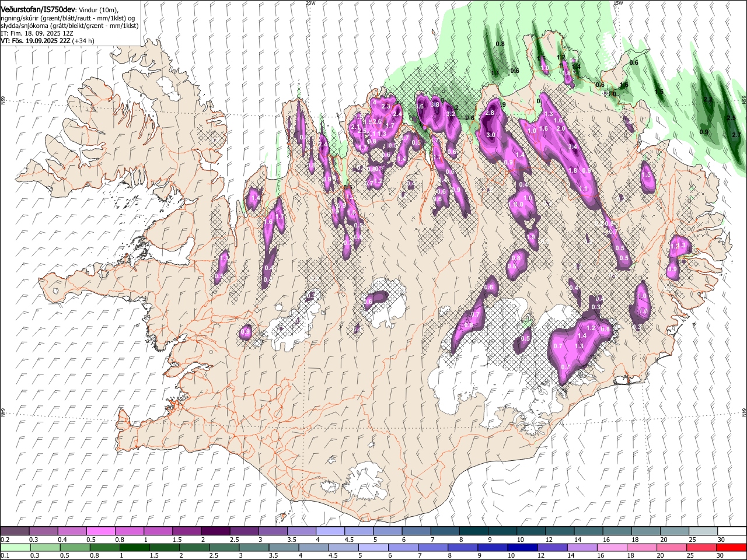Select the lightest green rain swatch labeled 0.1
Screen dimensions: 747x560
click(15, 547)
